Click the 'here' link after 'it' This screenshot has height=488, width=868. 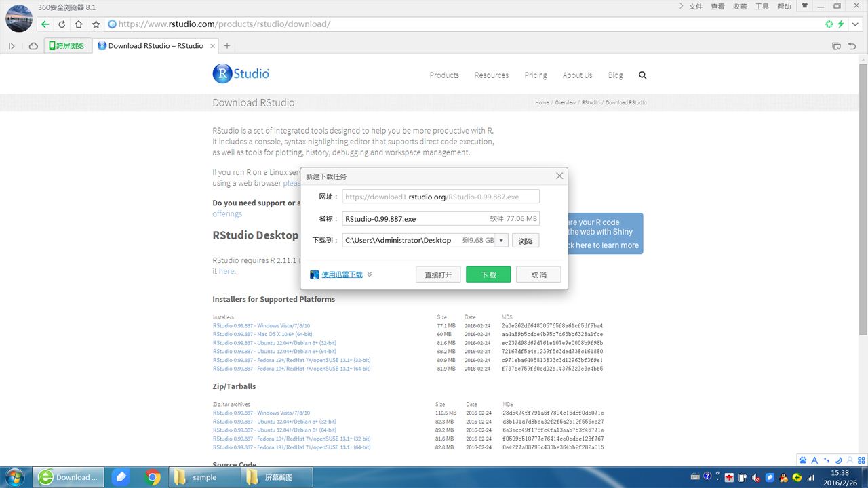(226, 271)
